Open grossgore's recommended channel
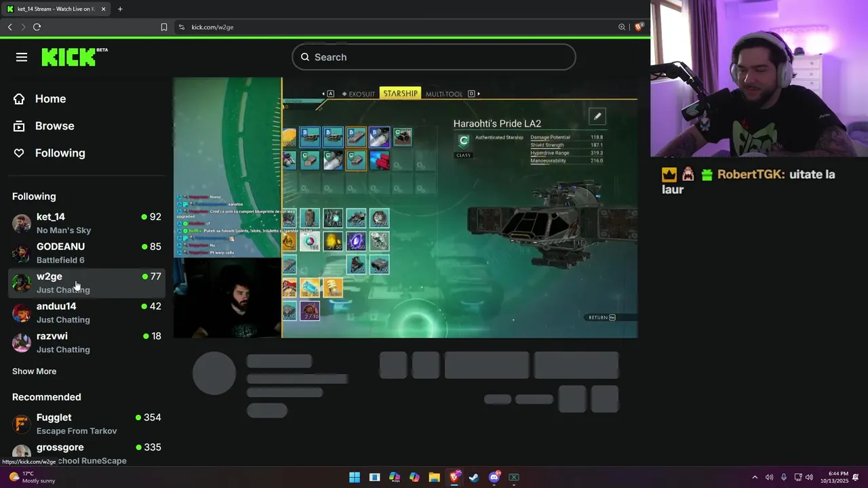Image resolution: width=868 pixels, height=488 pixels. (x=87, y=453)
